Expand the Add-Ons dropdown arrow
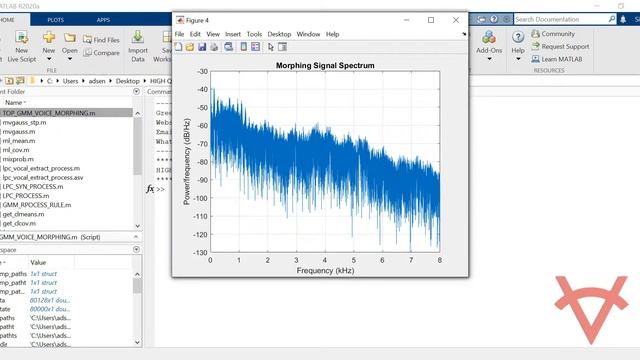The image size is (640, 360). click(x=489, y=59)
